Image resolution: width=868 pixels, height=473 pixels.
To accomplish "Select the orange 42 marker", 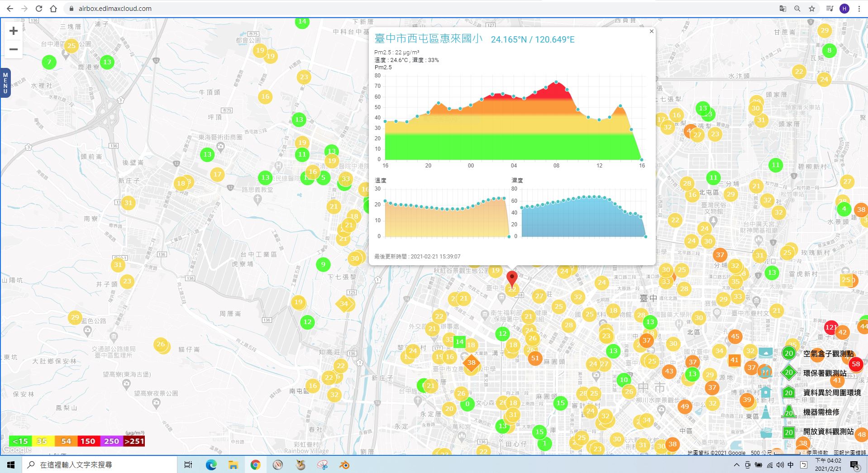I will coord(842,332).
